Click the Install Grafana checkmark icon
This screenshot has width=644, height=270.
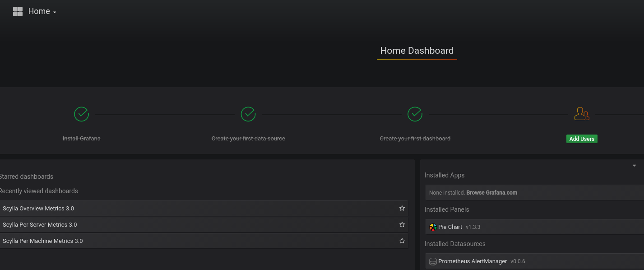(81, 114)
